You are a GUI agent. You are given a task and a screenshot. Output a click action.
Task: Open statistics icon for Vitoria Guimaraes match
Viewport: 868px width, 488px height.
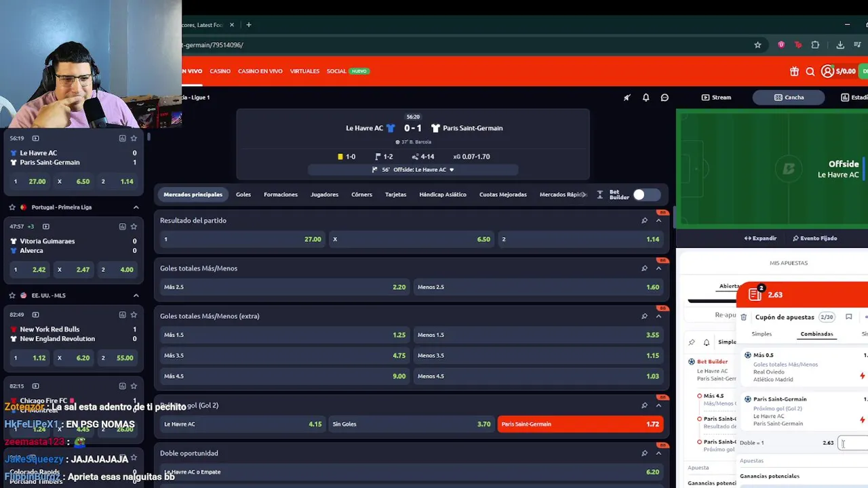[123, 226]
